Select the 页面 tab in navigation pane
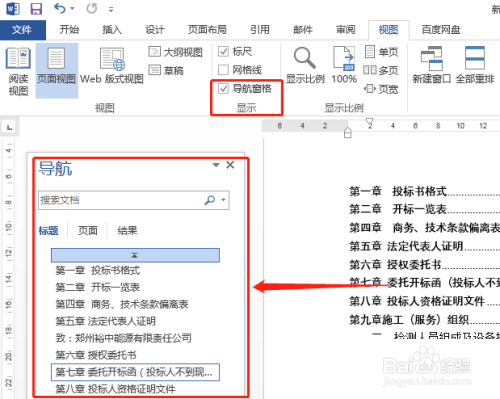The width and height of the screenshot is (500, 399). click(88, 230)
